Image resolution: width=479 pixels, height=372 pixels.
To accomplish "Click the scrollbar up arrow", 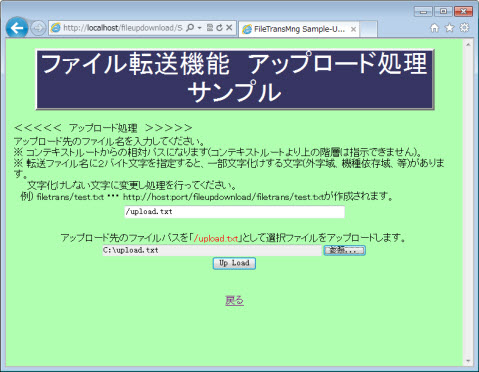I will tap(468, 44).
